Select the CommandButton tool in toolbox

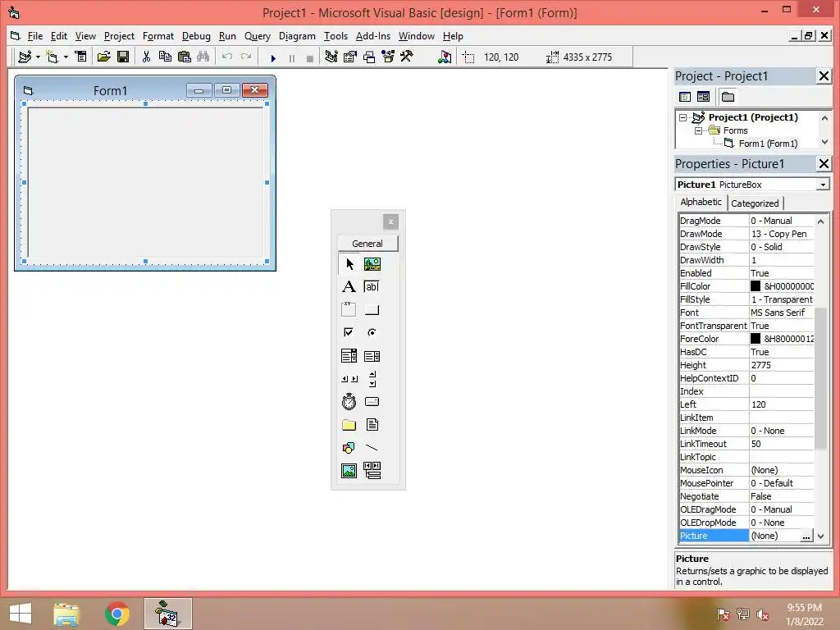pos(372,309)
